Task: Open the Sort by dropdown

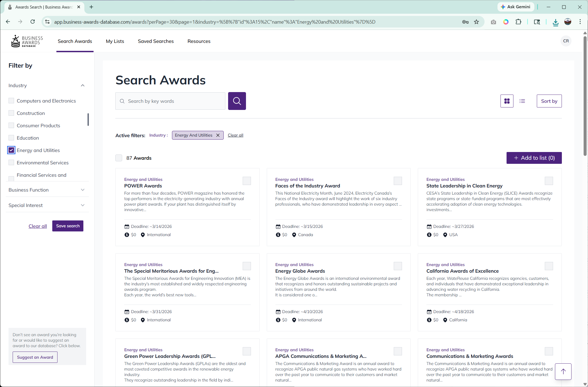Action: (x=549, y=101)
